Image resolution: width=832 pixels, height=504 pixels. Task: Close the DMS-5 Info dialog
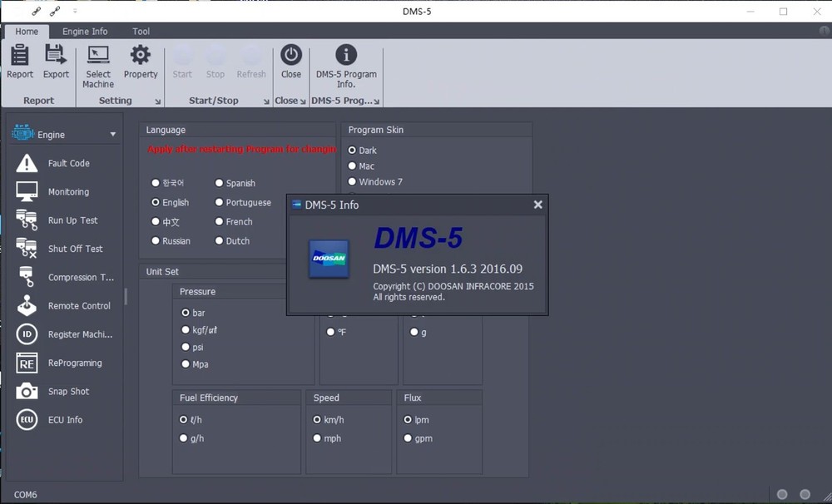coord(537,205)
